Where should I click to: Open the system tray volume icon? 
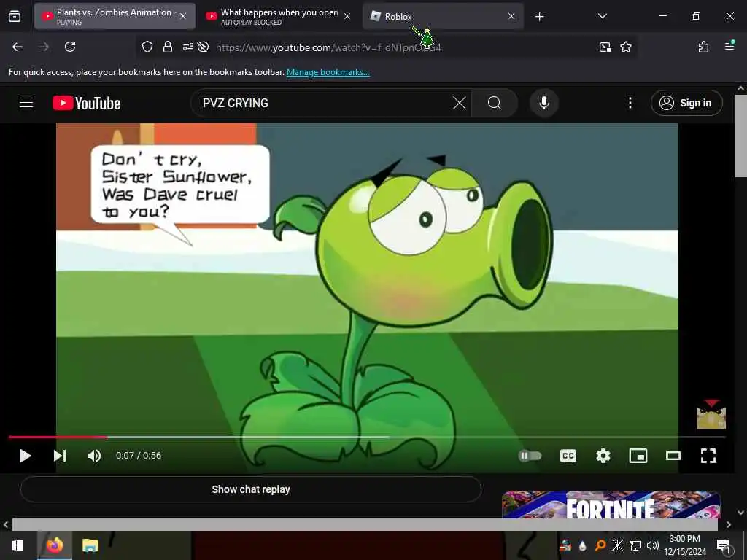[652, 545]
